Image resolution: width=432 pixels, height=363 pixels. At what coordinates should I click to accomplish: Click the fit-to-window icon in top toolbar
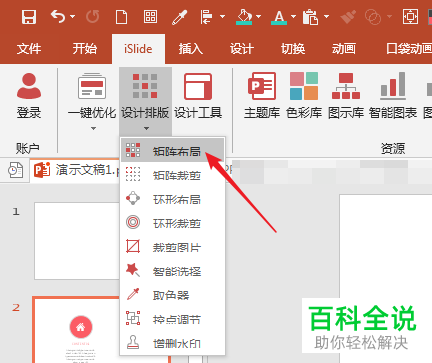pos(410,16)
